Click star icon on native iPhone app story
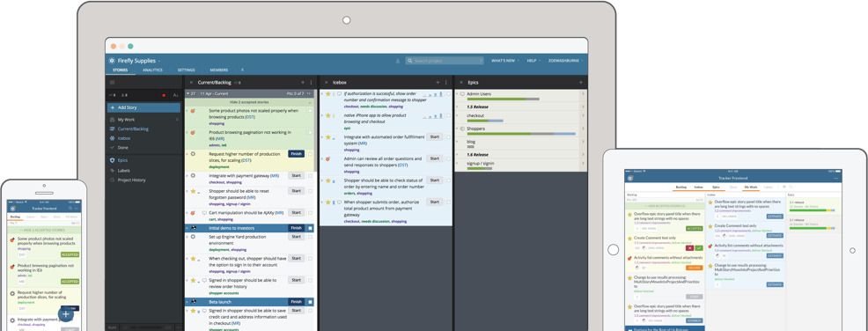Image resolution: width=868 pixels, height=331 pixels. click(x=327, y=115)
